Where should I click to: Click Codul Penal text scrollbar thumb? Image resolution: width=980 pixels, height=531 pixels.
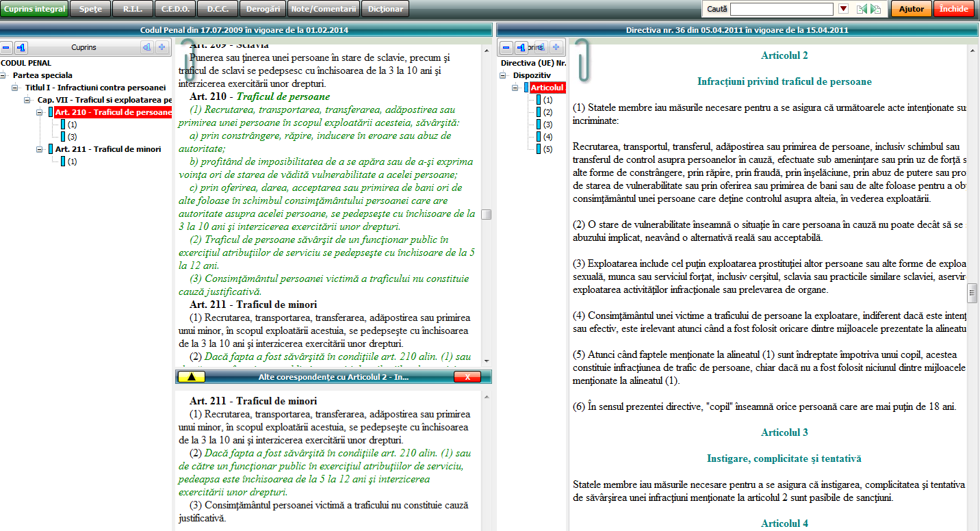(487, 214)
